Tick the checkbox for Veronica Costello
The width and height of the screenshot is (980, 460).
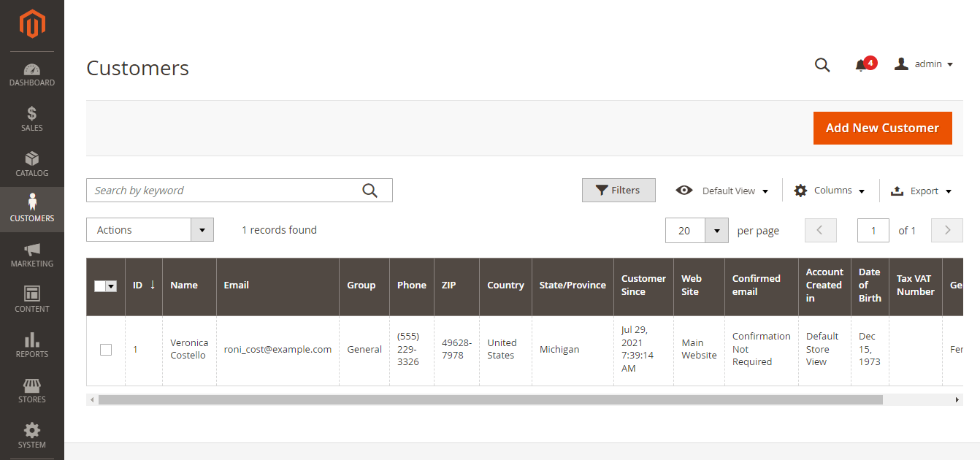pyautogui.click(x=106, y=350)
